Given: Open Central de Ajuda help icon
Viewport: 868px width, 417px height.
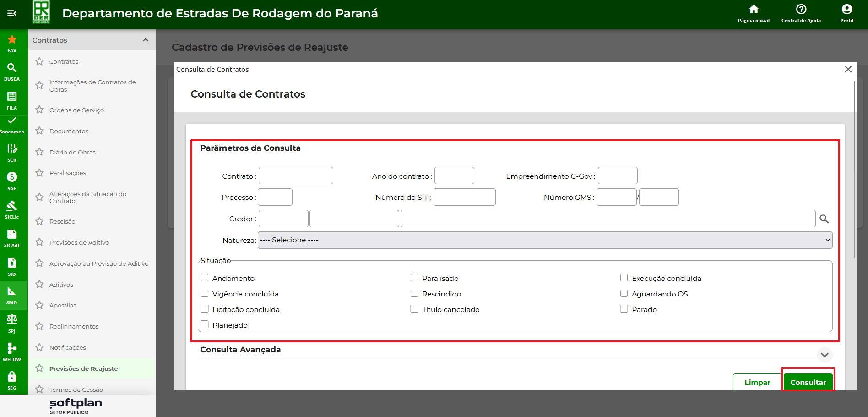Looking at the screenshot, I should click(x=801, y=10).
